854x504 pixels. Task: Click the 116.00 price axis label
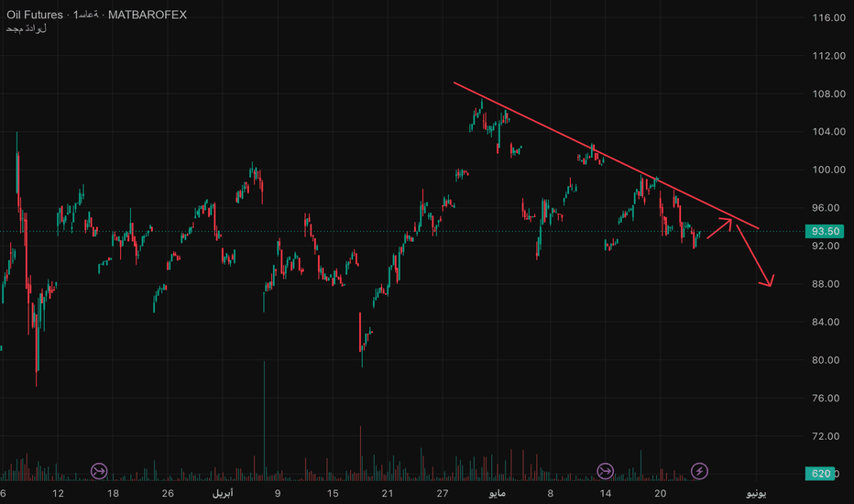[x=828, y=18]
